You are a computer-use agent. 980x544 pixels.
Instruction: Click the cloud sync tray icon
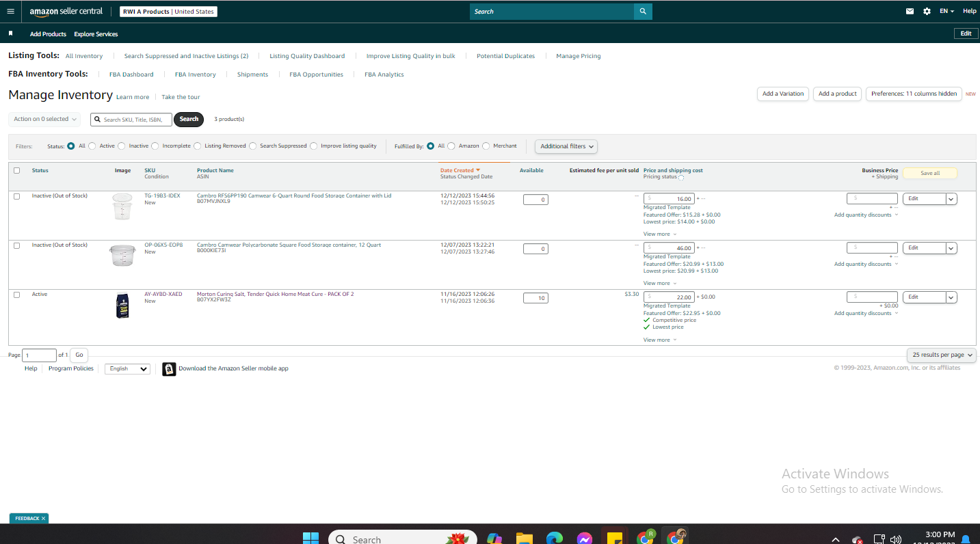[x=858, y=540]
